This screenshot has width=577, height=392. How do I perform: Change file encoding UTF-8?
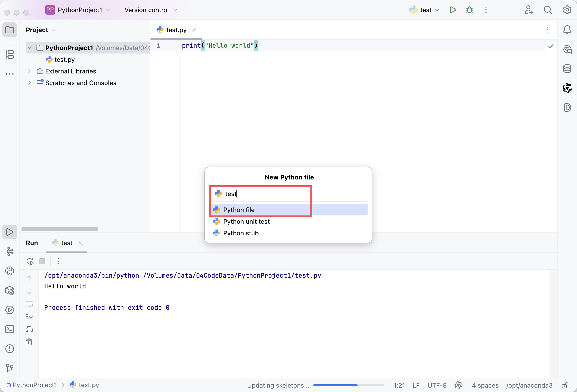(437, 385)
